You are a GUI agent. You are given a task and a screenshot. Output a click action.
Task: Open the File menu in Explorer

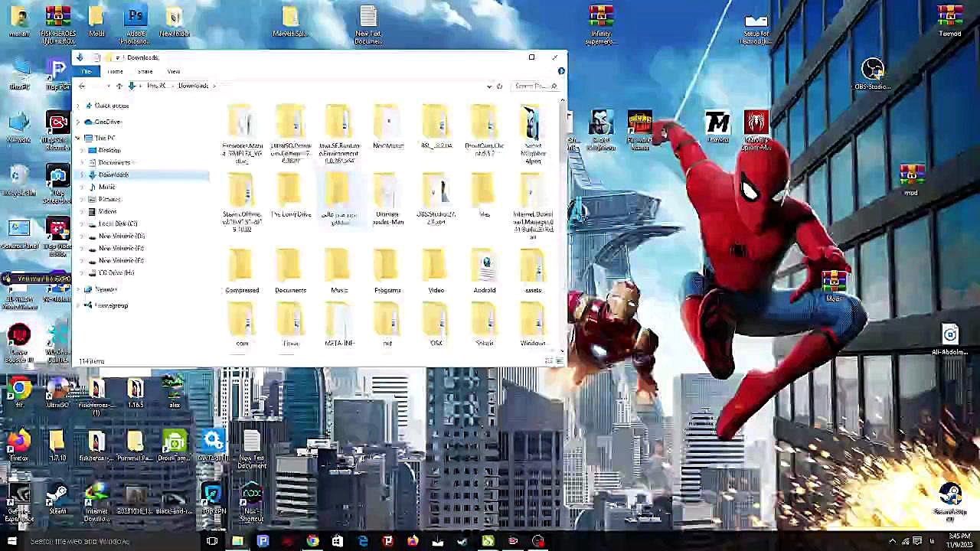click(x=87, y=71)
